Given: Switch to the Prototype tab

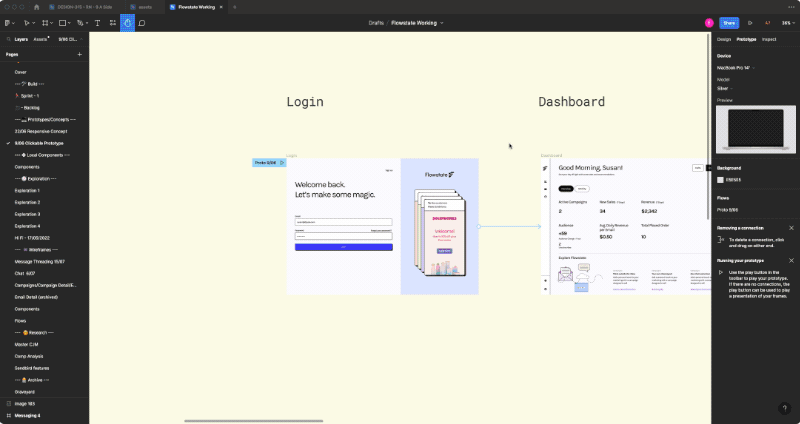Looking at the screenshot, I should tap(746, 39).
